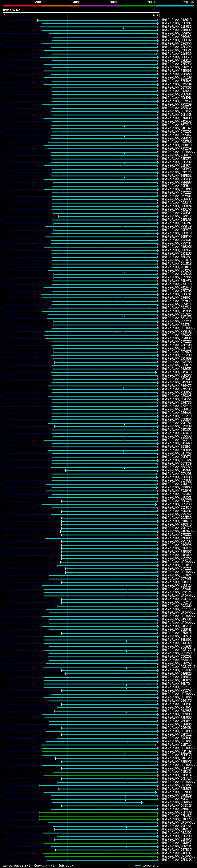Select hit UniRef100_Q9SP07
The height and width of the screenshot is (868, 197).
[x=177, y=33]
